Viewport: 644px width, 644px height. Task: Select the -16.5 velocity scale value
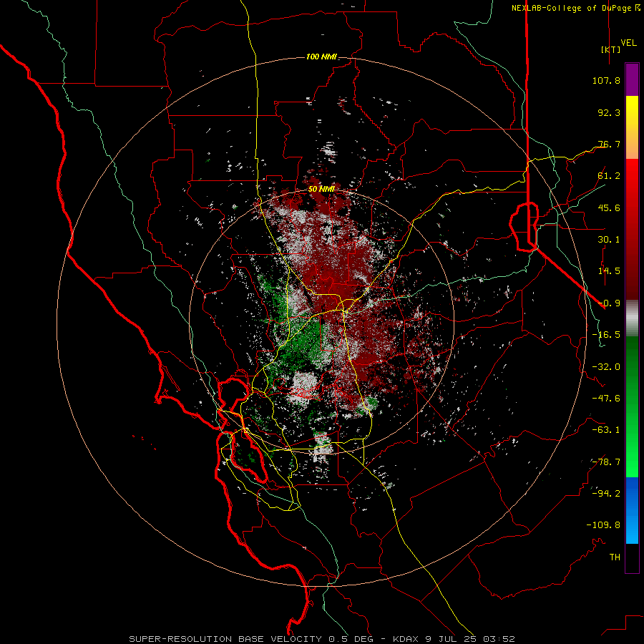(x=606, y=335)
